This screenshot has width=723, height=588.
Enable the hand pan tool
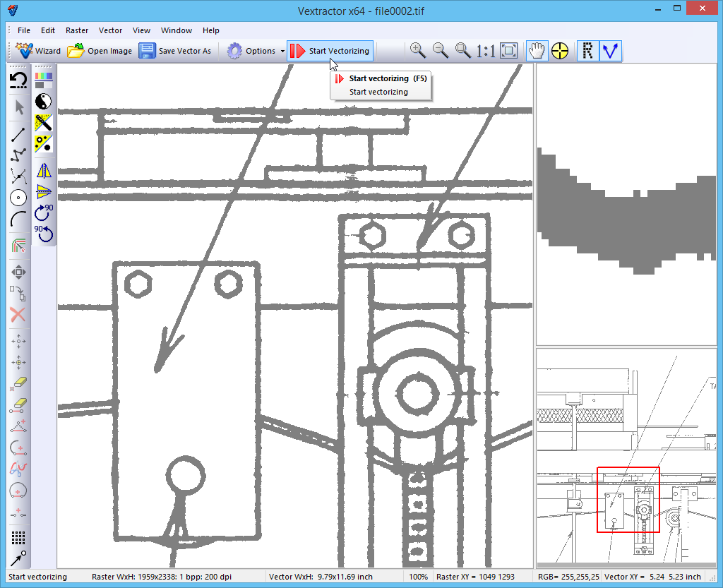537,51
